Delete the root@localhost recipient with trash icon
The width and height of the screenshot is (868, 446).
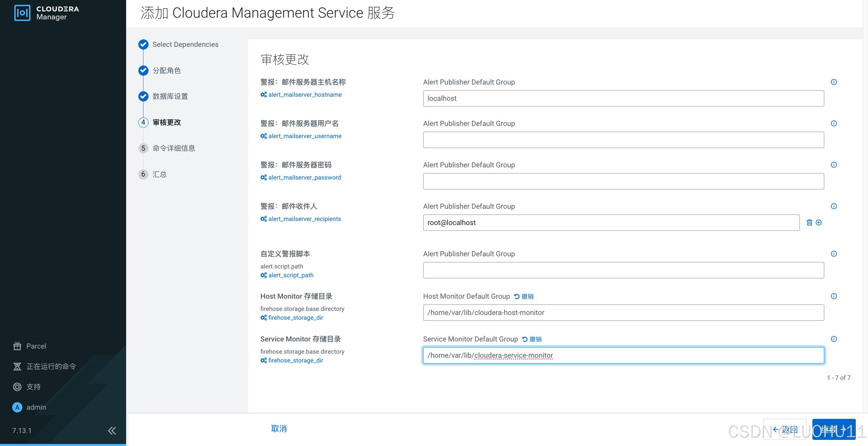tap(809, 223)
